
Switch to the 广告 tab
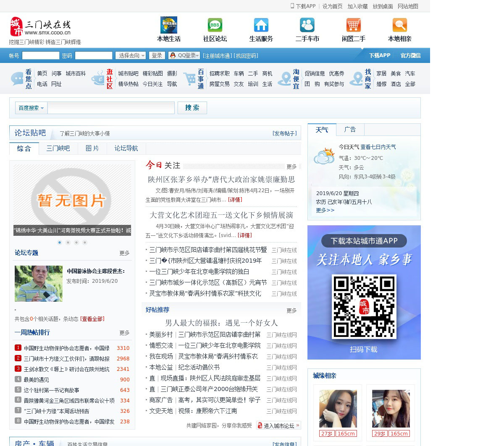350,130
